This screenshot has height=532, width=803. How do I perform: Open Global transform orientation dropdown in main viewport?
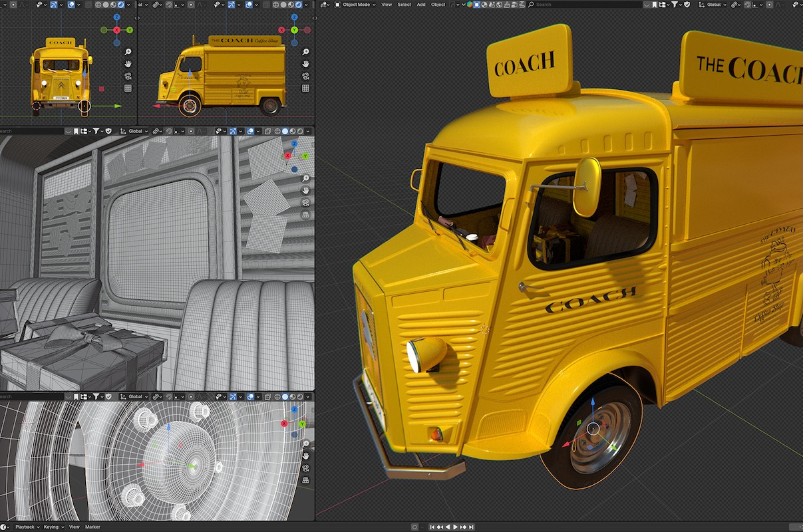[715, 5]
